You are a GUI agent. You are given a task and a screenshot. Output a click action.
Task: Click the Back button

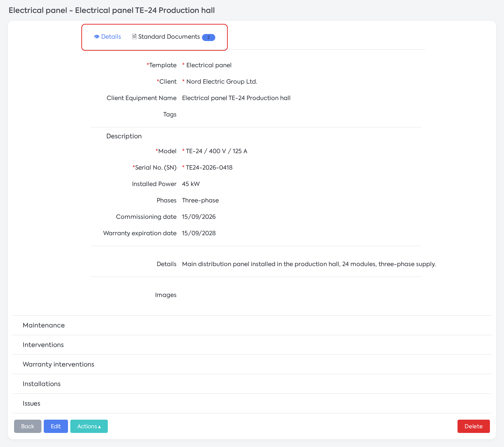[x=28, y=426]
